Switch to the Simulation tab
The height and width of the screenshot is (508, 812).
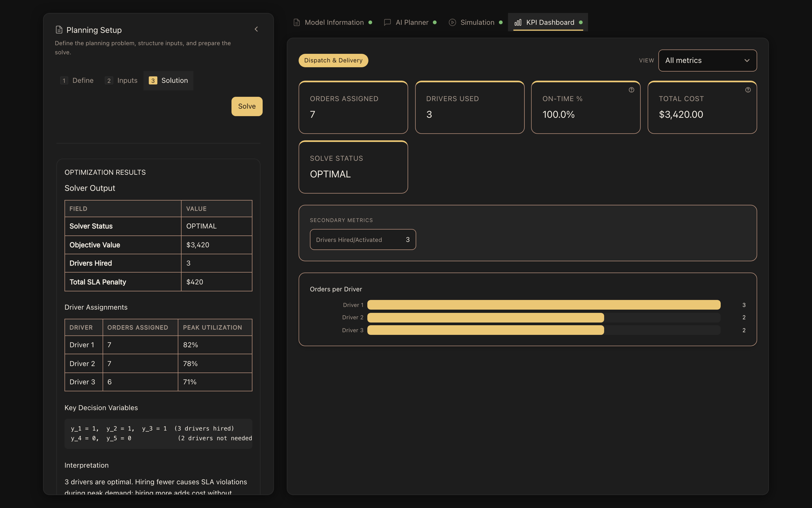(x=475, y=23)
